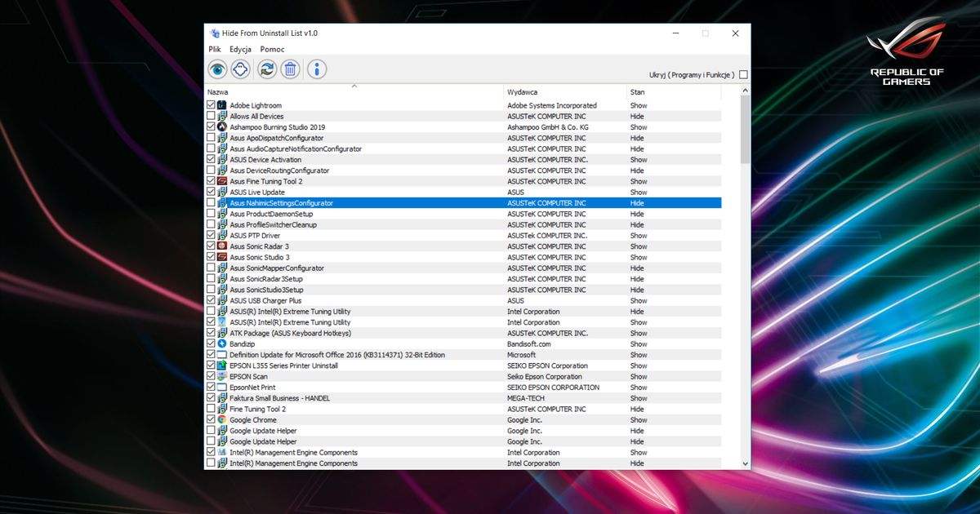Screen dimensions: 980x514
Task: Click Definition Update for Microsoft Office icon
Action: (x=222, y=355)
